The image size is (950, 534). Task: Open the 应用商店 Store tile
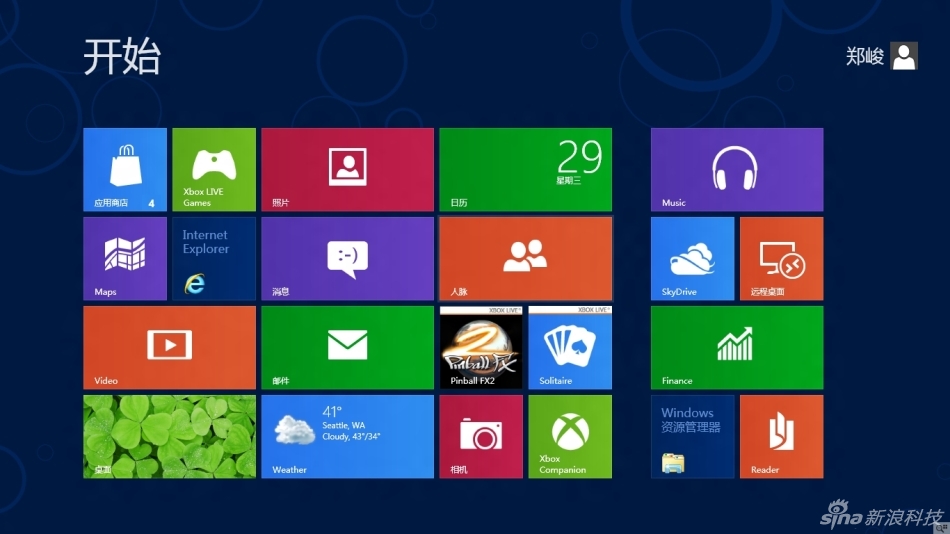click(125, 169)
